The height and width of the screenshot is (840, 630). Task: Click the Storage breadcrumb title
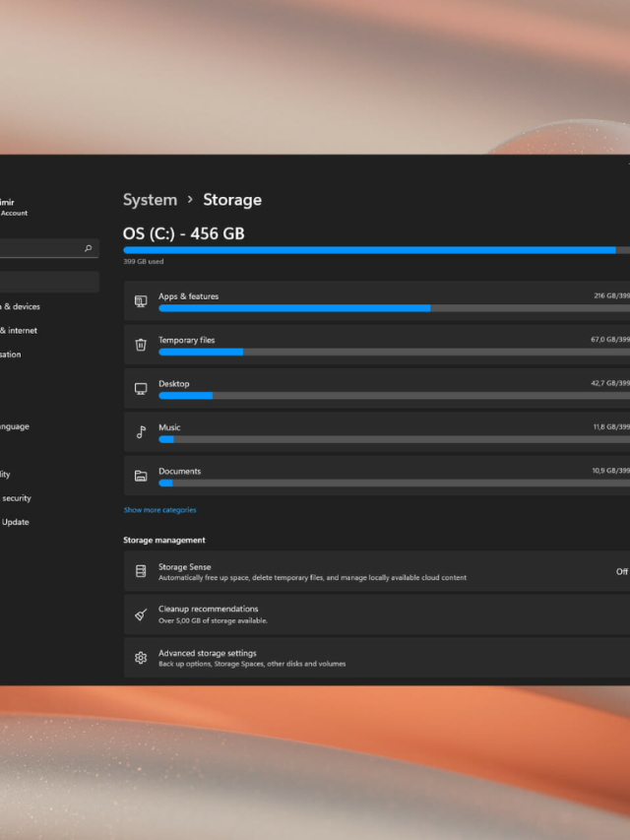pos(232,200)
